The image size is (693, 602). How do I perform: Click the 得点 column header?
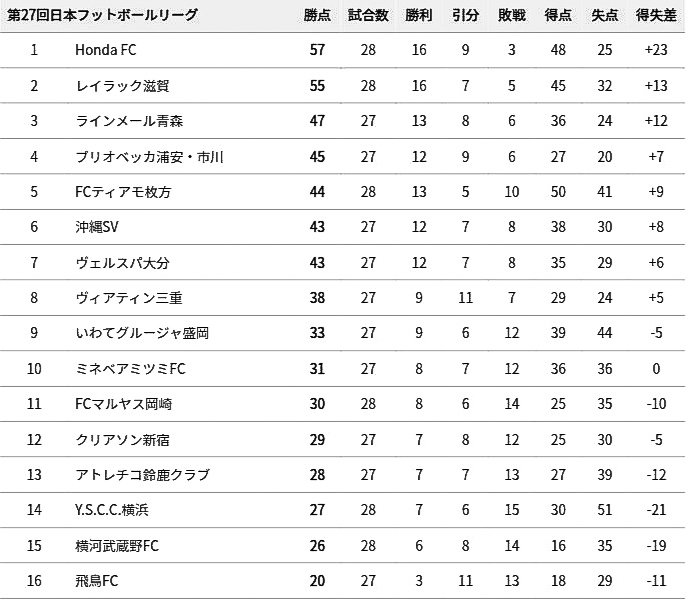click(x=559, y=16)
